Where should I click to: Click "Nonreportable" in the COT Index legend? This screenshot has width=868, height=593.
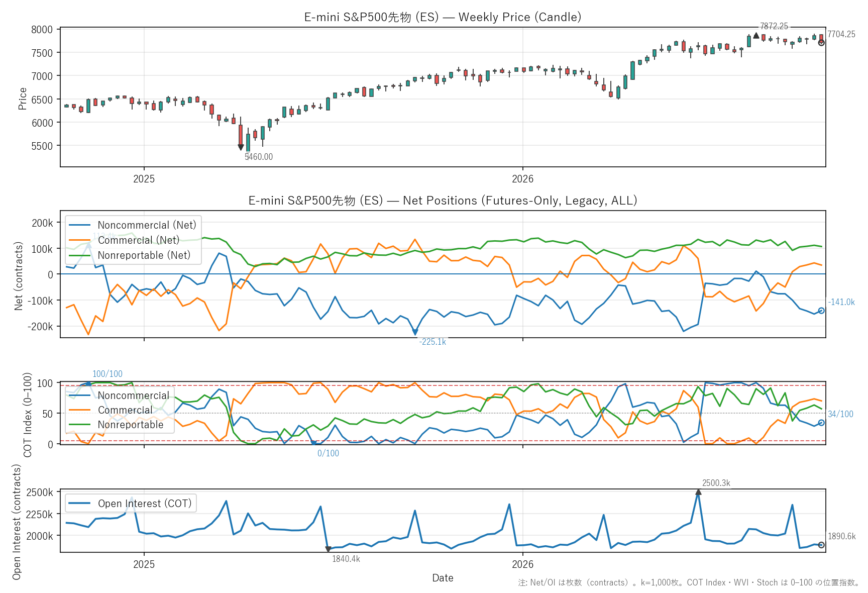tap(131, 425)
